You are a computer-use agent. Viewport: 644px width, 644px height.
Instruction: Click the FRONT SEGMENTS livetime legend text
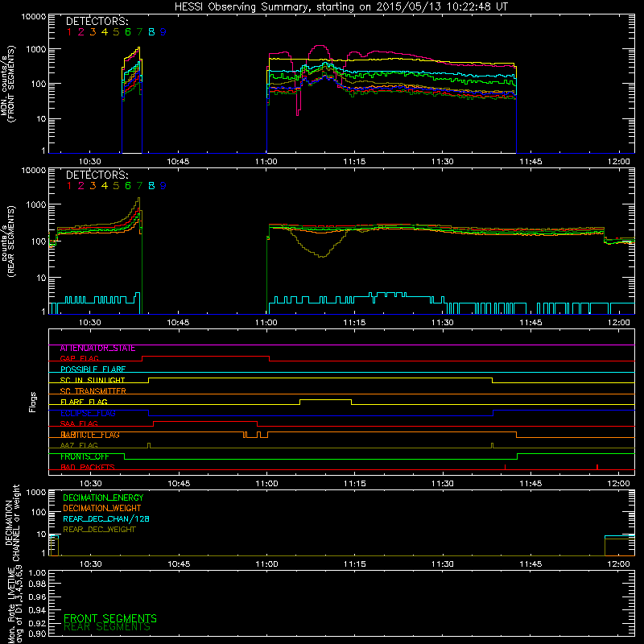[110, 618]
